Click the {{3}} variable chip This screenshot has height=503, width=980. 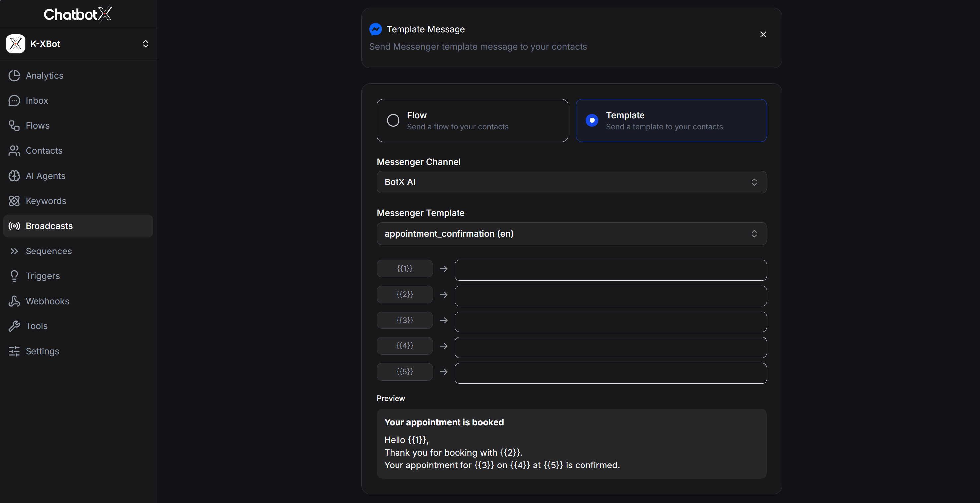(405, 320)
